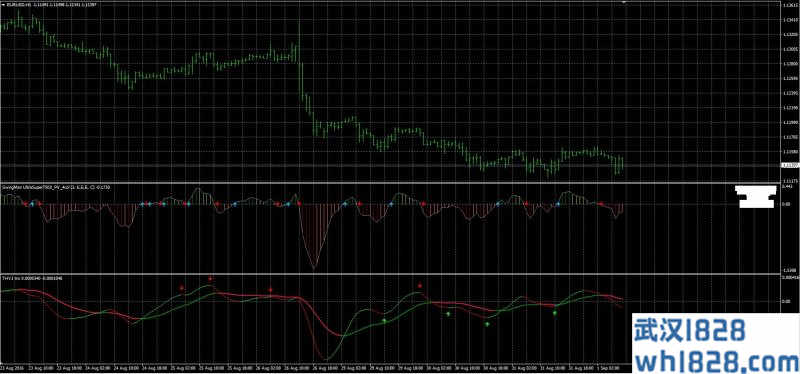Screen dimensions: 800x374
Task: Select the rightmost blue signal dot in SwingMan pane
Action: pos(558,204)
